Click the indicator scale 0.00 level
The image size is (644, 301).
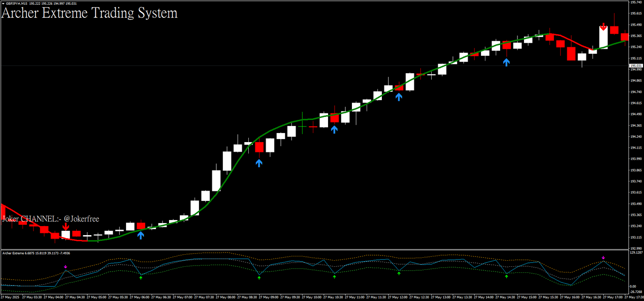coord(633,286)
